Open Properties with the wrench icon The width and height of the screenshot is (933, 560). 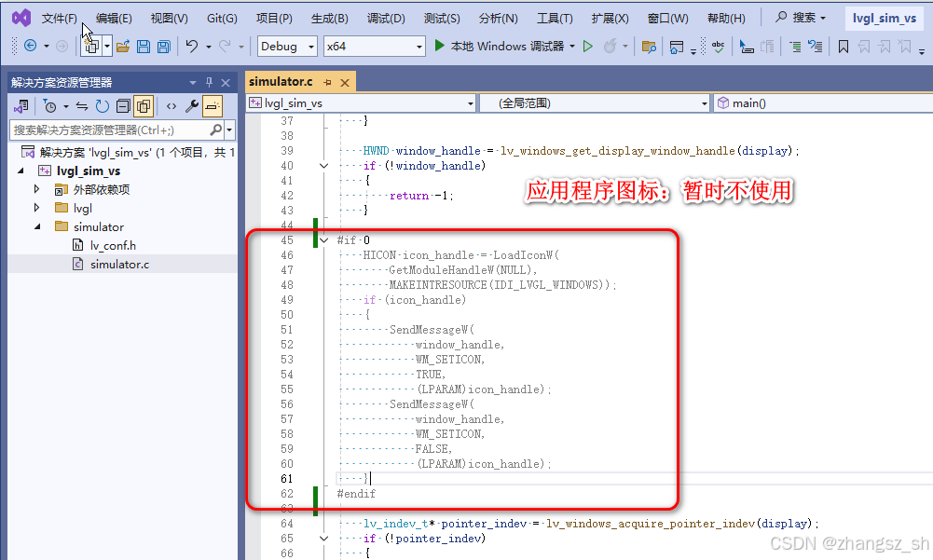(192, 106)
